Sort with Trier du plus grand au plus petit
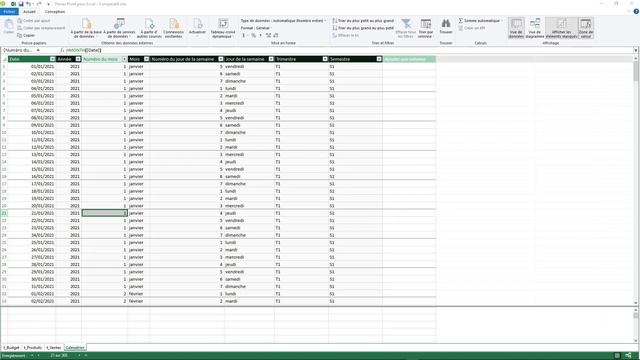640x360 pixels. point(363,28)
